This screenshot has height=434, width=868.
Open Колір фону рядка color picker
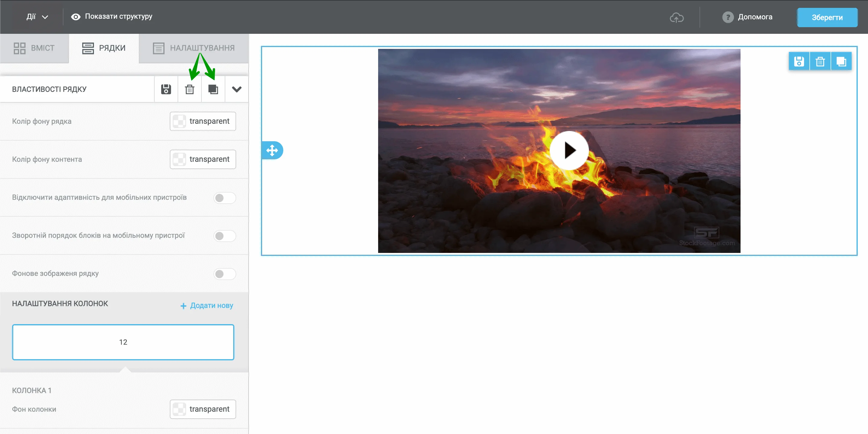(203, 121)
